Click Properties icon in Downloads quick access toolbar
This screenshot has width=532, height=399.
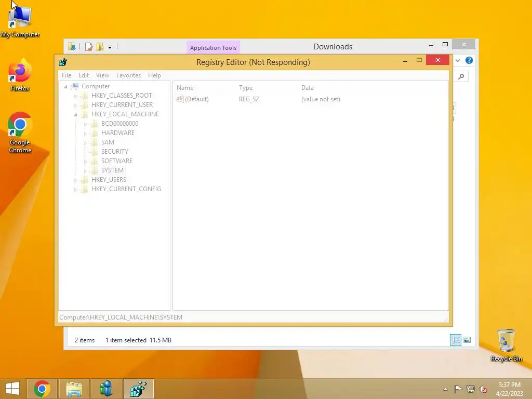(x=89, y=47)
